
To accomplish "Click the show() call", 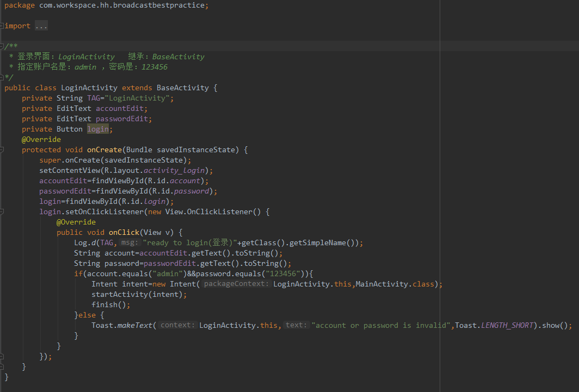I will coord(555,325).
